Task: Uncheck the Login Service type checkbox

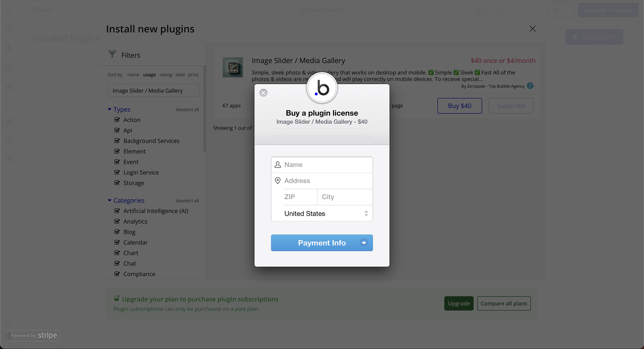Action: tap(117, 172)
